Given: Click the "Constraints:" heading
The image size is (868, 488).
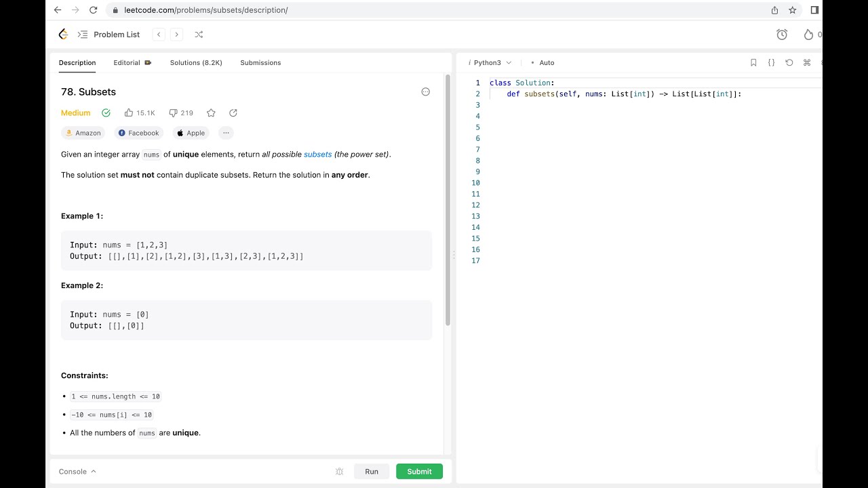Looking at the screenshot, I should 85,375.
